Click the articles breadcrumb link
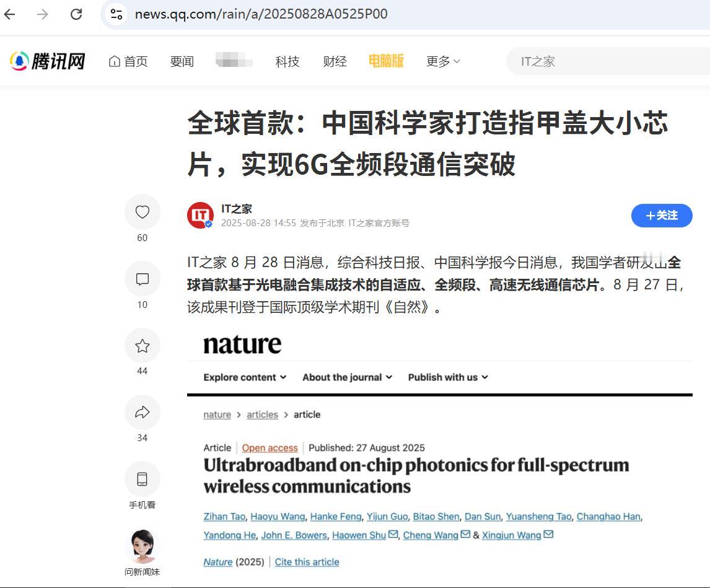 click(x=262, y=415)
